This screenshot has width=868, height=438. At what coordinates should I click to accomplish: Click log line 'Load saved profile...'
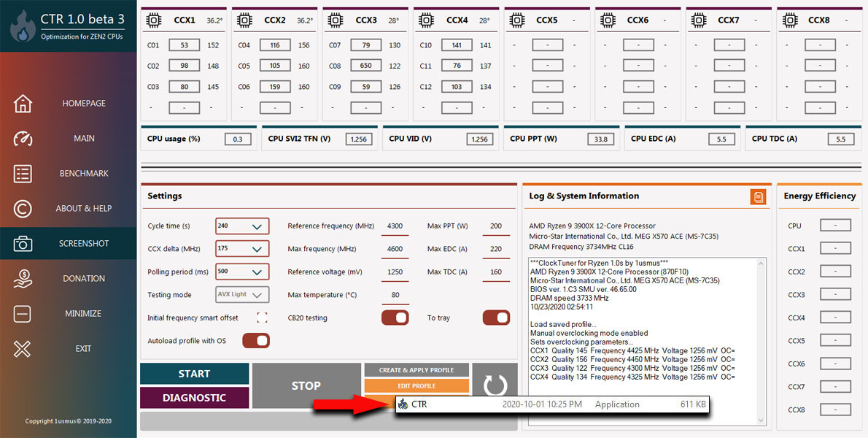[x=564, y=325]
